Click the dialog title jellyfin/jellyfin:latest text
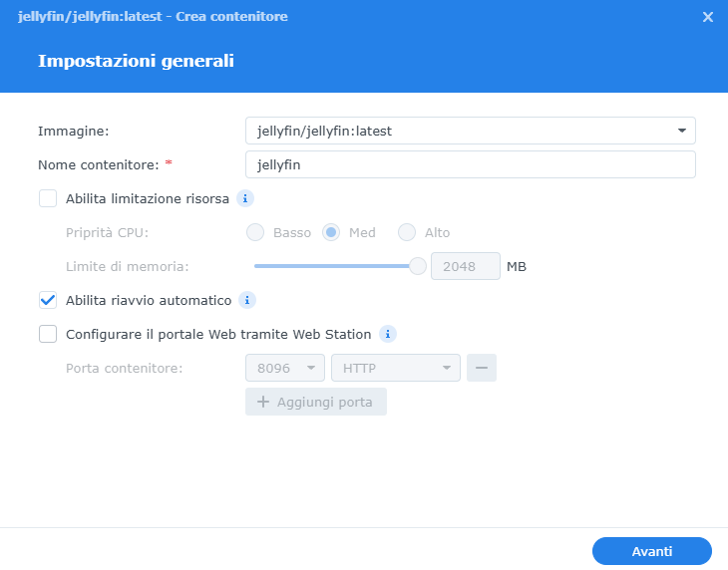The width and height of the screenshot is (728, 570). click(x=90, y=17)
